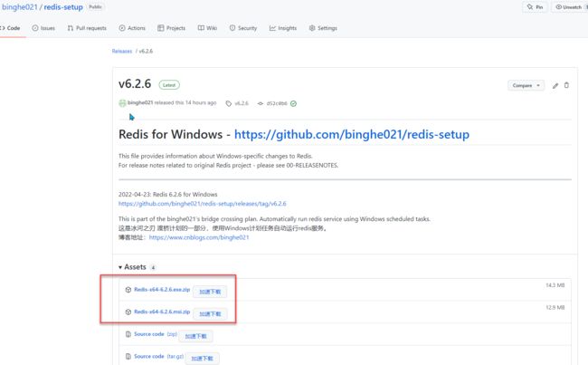
Task: Open binghe021 author profile link
Action: tap(140, 103)
